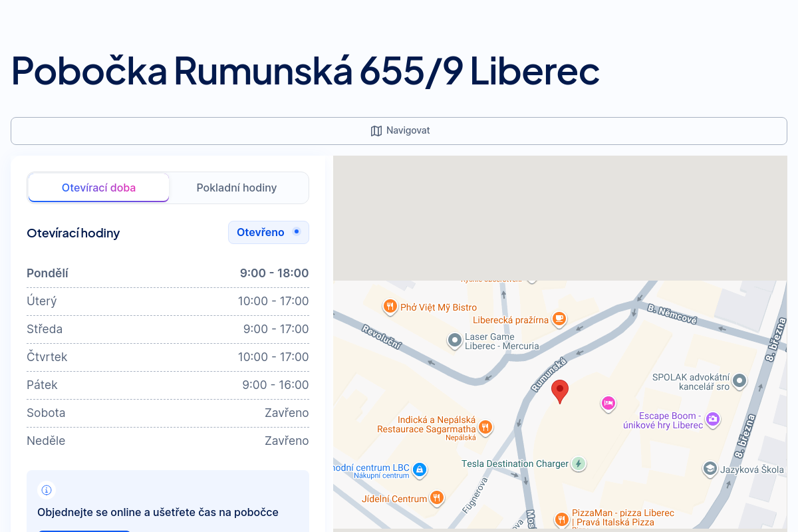798x532 pixels.
Task: Select the Pondělí opening hours row
Action: (168, 273)
